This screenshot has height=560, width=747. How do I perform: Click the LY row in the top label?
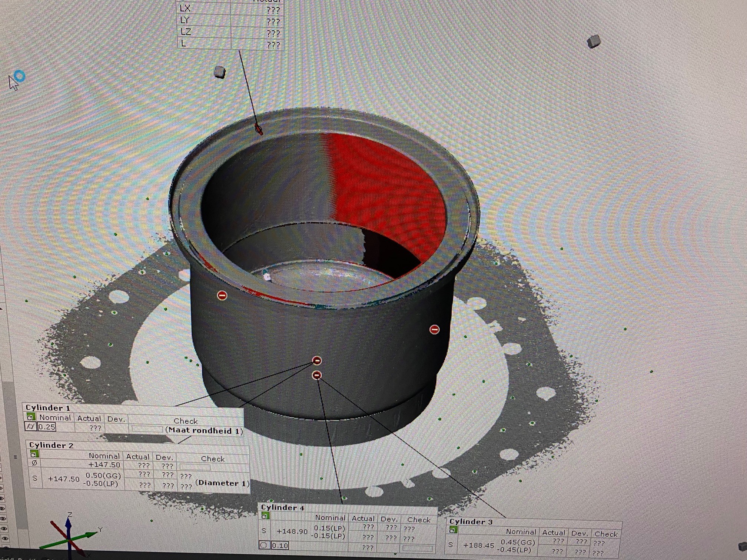click(x=230, y=21)
